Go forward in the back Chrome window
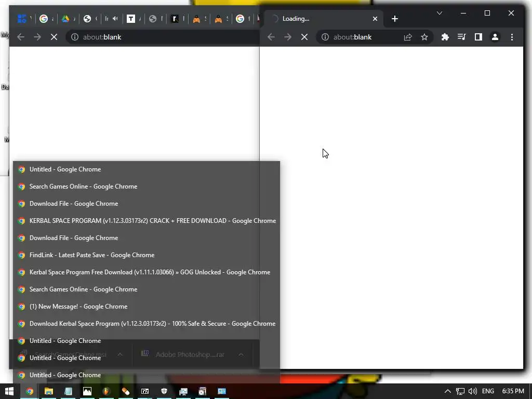 (x=37, y=37)
